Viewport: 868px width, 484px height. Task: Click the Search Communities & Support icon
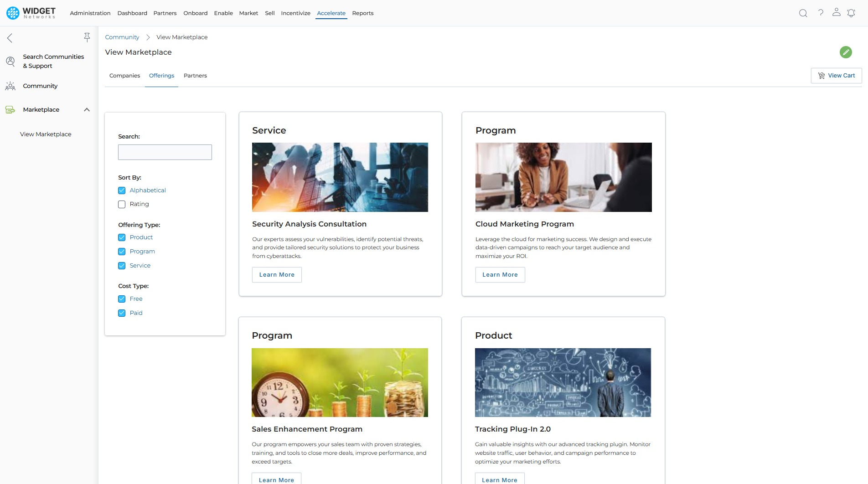click(10, 61)
